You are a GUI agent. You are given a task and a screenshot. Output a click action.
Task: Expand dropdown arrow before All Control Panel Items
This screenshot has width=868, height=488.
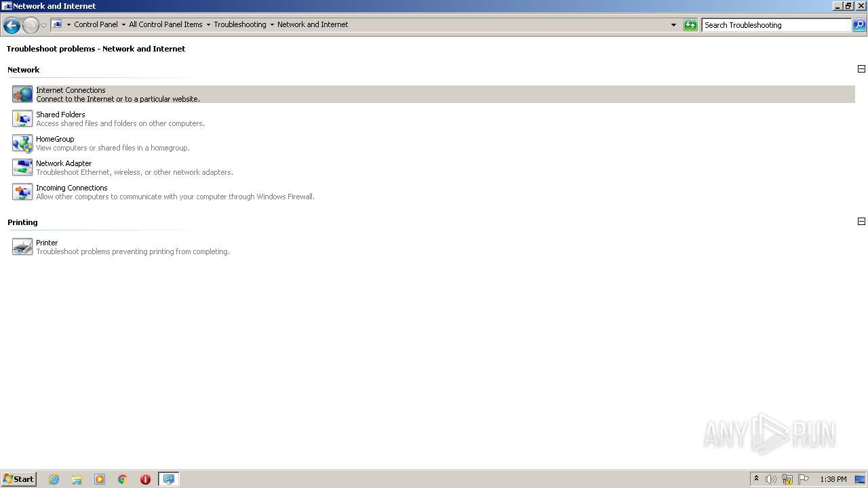[x=123, y=24]
